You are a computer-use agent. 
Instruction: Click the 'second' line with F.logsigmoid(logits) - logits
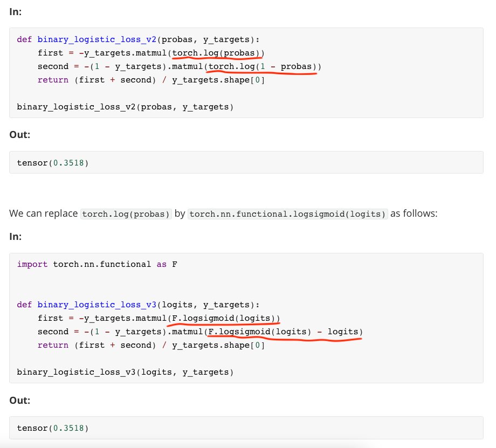point(200,332)
